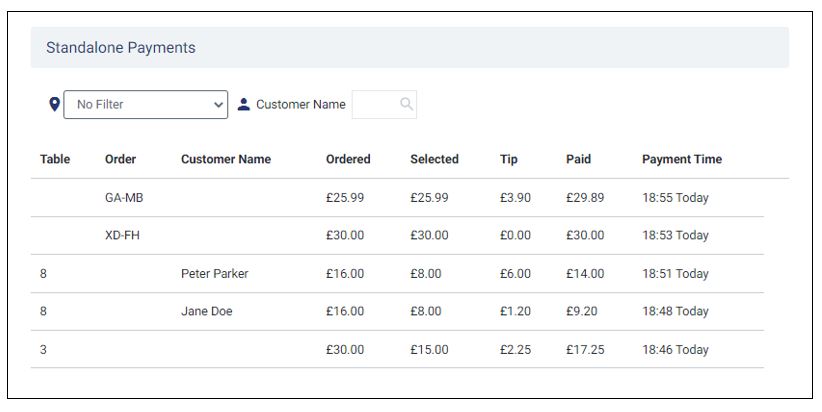
Task: Click Peter Parker's table number 8
Action: coord(43,274)
